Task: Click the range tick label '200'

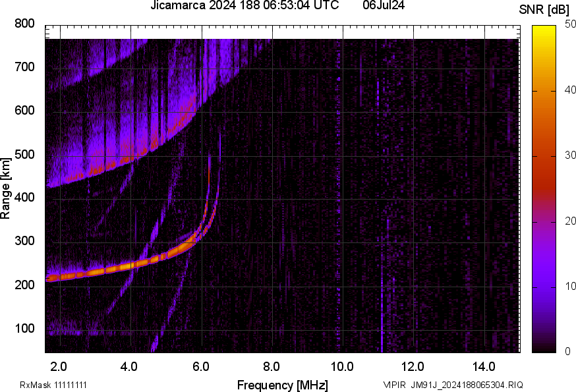Action: pos(24,285)
